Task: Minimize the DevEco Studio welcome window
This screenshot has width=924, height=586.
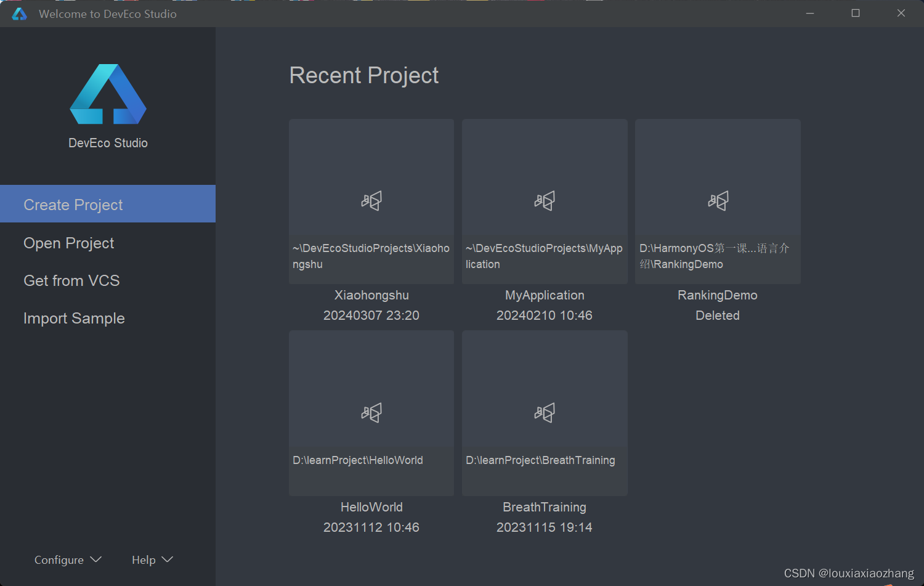Action: tap(810, 13)
